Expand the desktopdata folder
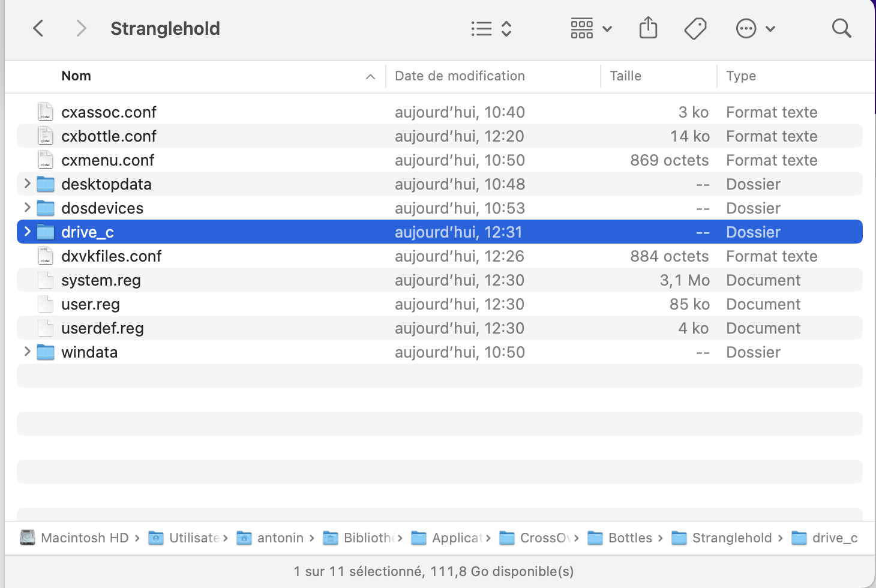The image size is (876, 588). [27, 184]
